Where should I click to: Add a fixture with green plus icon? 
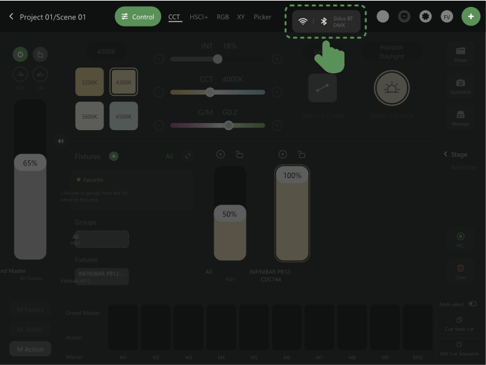click(114, 156)
